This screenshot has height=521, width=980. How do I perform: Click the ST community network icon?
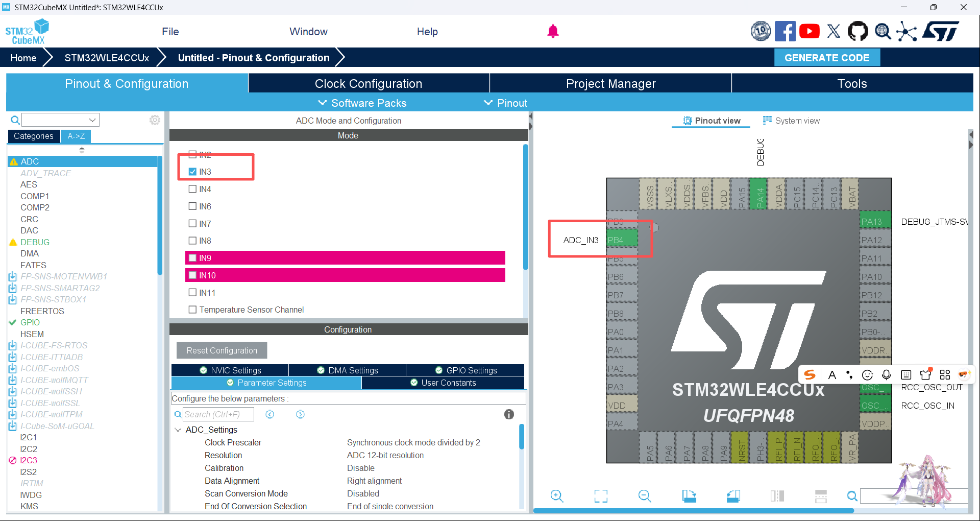[x=906, y=32]
